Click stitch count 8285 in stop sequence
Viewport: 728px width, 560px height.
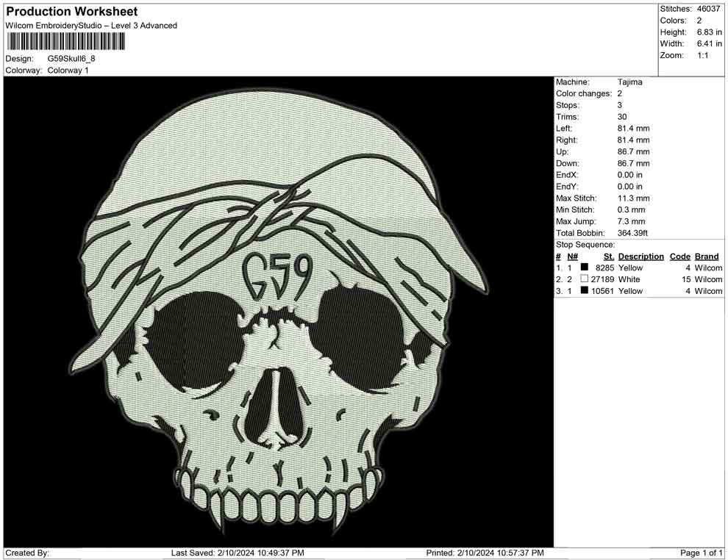click(x=604, y=268)
